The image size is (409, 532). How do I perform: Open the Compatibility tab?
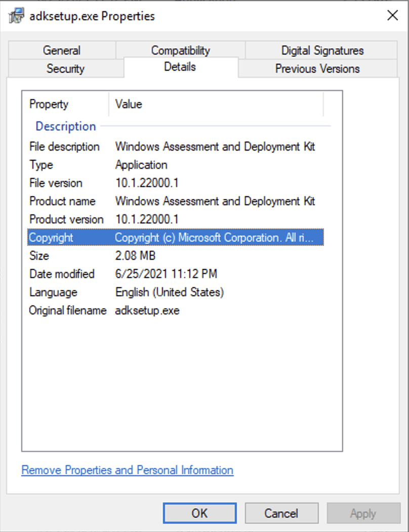click(180, 50)
